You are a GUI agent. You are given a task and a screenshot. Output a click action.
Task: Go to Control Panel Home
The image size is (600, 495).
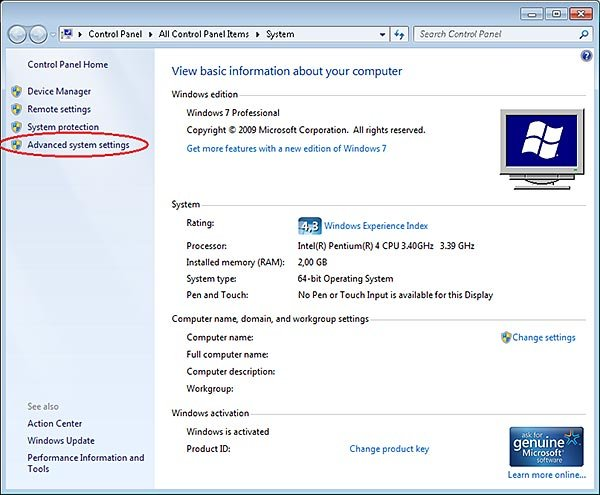click(68, 65)
